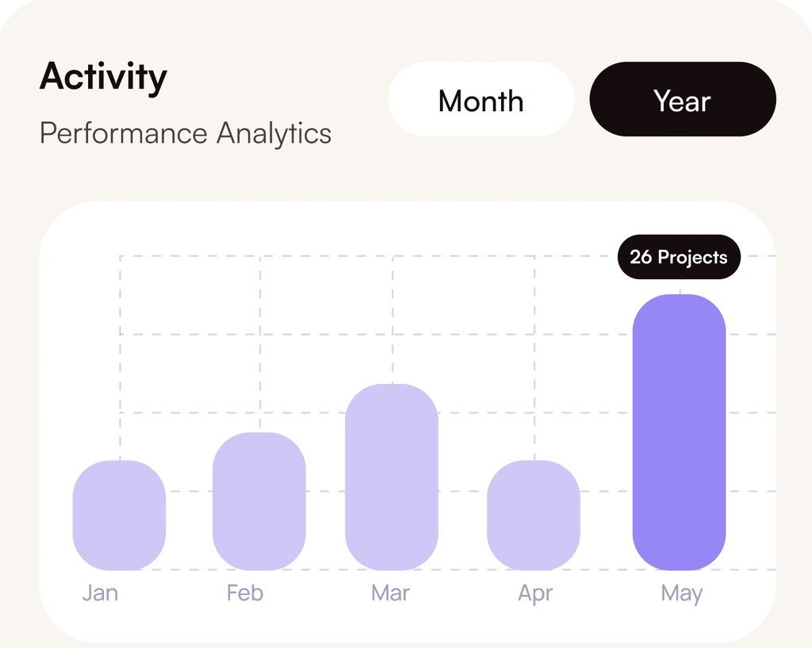Click the dashed vertical gridline above Jan bar

(x=121, y=357)
